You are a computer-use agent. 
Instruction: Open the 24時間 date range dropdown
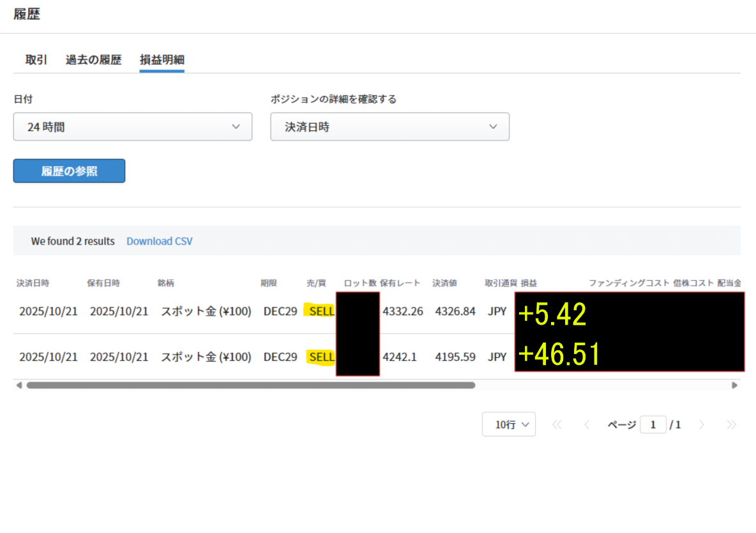133,127
